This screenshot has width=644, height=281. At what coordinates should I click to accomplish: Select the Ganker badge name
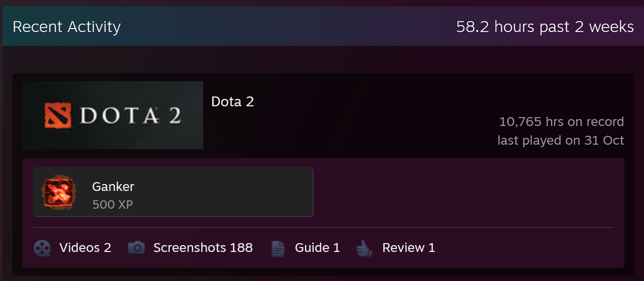113,187
